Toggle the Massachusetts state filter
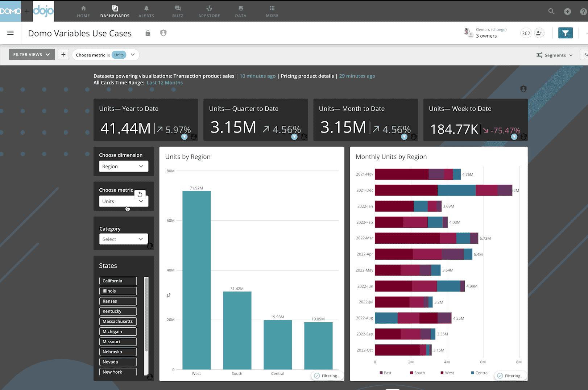The image size is (588, 390). 118,322
